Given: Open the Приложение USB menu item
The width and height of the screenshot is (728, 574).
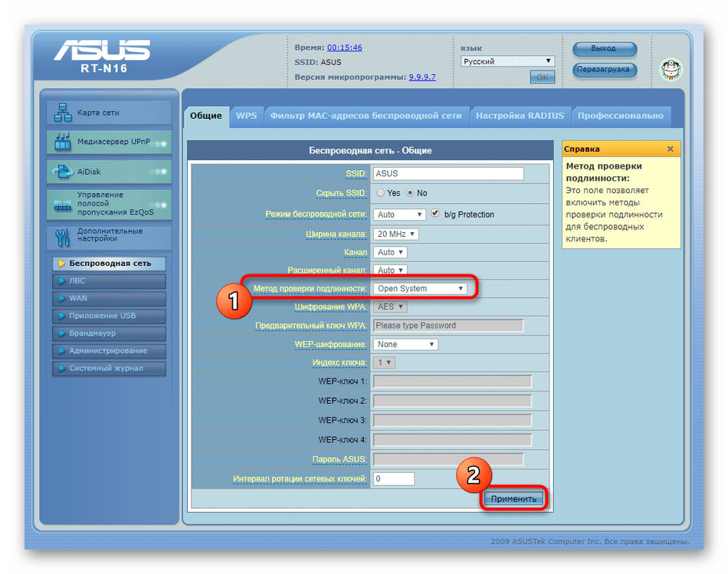Looking at the screenshot, I should [x=109, y=316].
